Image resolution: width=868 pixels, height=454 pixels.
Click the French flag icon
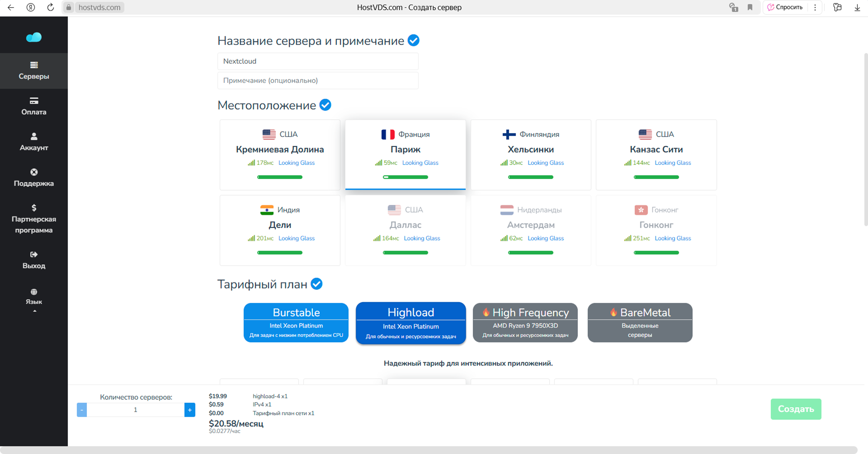388,134
